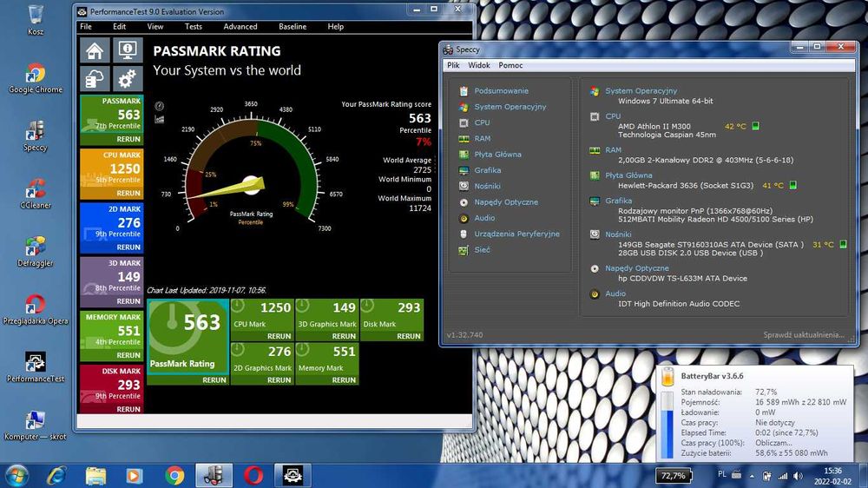Open the Plik menu in Speccy
Screen dimensions: 868x488
click(453, 65)
